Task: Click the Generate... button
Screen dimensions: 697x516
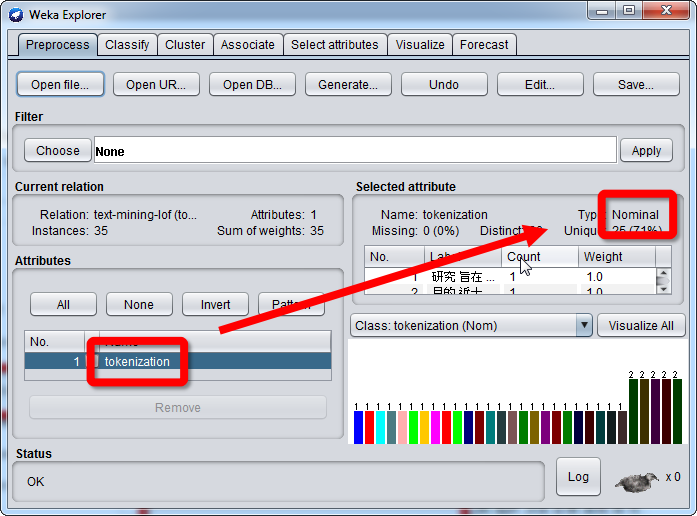Action: pyautogui.click(x=348, y=84)
